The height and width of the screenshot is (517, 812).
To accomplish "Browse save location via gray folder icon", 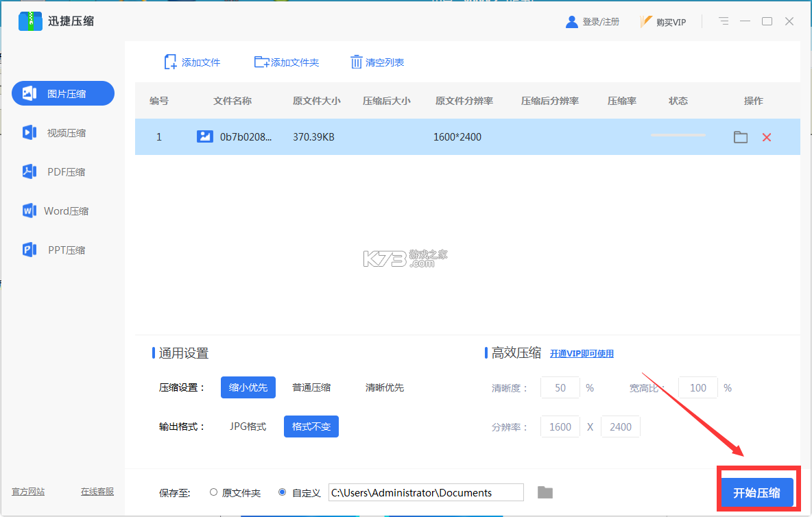I will click(x=545, y=493).
